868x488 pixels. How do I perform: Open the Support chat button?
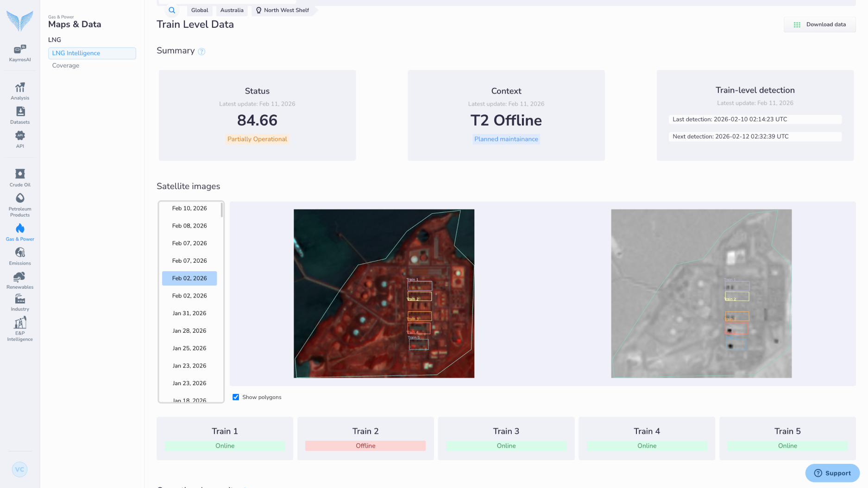pyautogui.click(x=832, y=473)
